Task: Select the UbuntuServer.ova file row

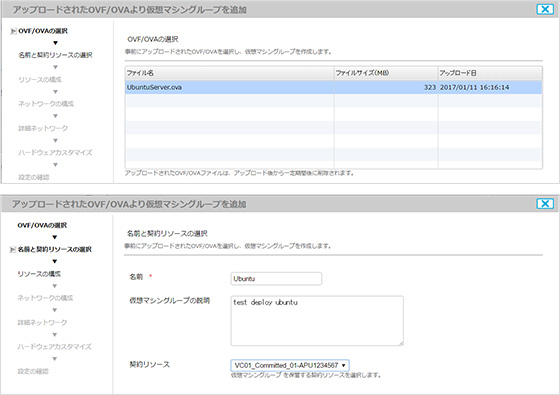Action: (x=334, y=87)
